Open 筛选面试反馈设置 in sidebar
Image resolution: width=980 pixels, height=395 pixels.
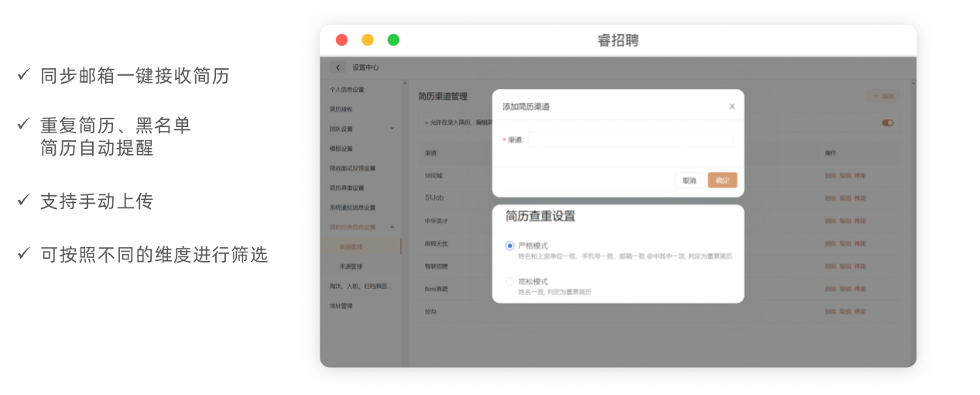tap(352, 168)
